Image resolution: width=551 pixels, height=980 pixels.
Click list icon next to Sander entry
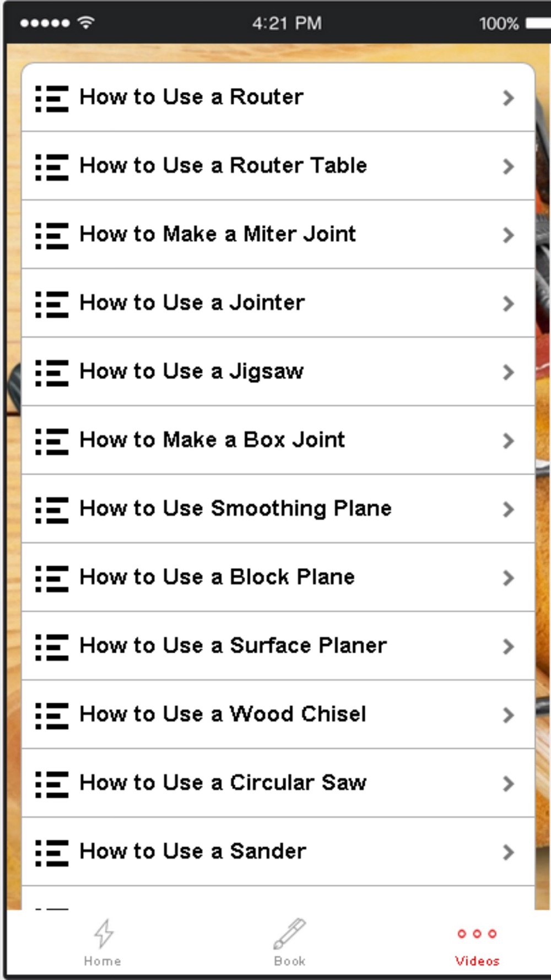click(x=52, y=853)
